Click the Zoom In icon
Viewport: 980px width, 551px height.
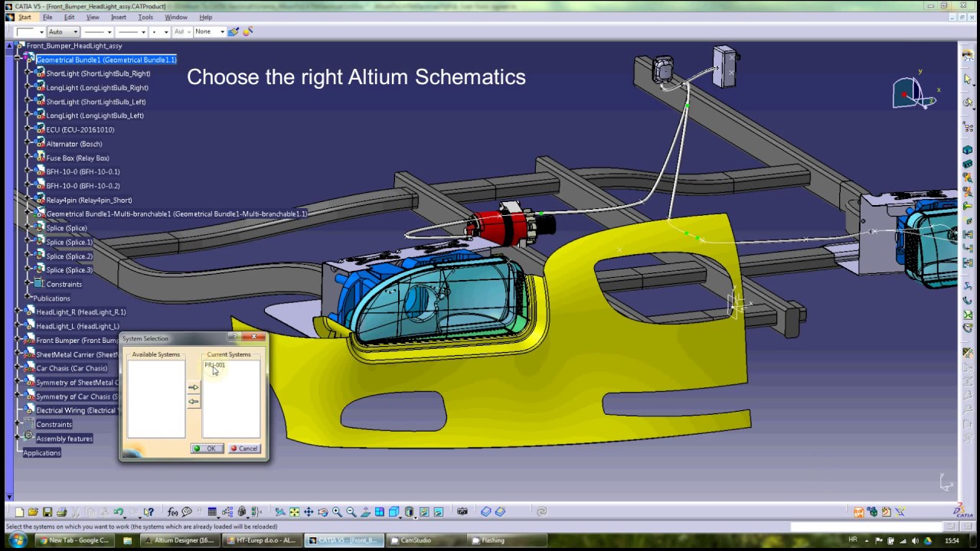click(337, 512)
